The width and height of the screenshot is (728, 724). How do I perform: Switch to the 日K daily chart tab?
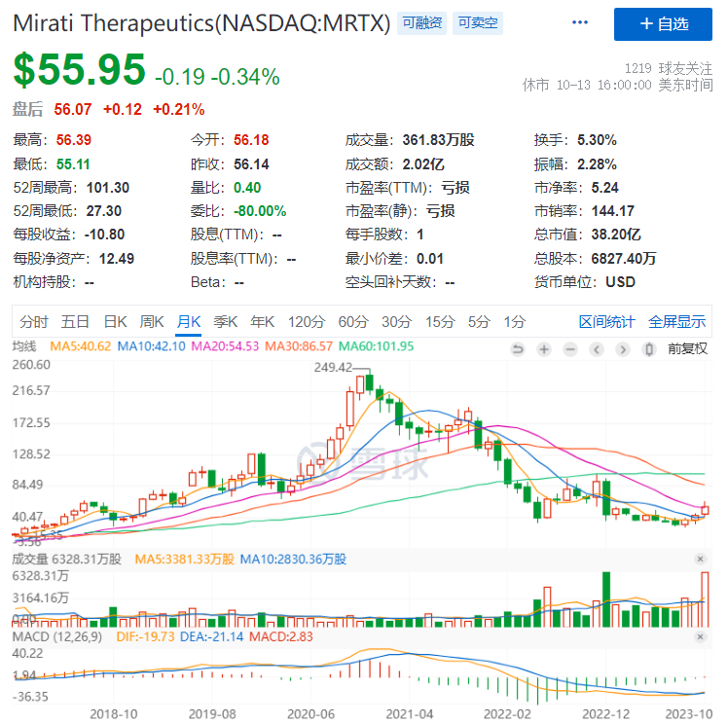click(x=116, y=322)
